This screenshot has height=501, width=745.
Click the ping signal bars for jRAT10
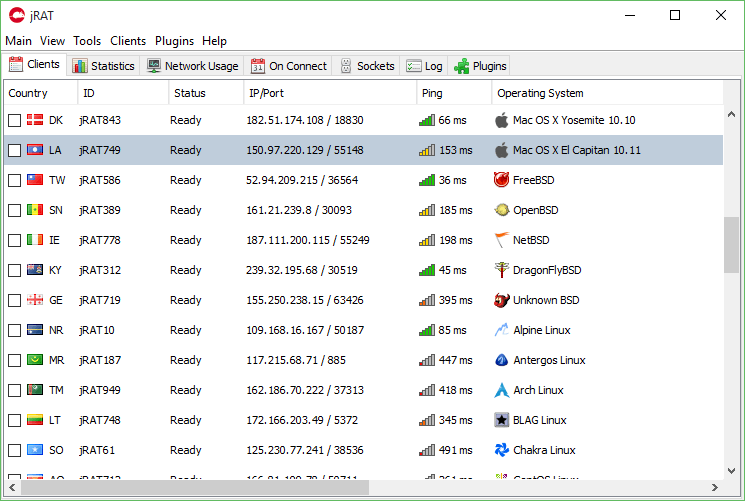click(427, 330)
